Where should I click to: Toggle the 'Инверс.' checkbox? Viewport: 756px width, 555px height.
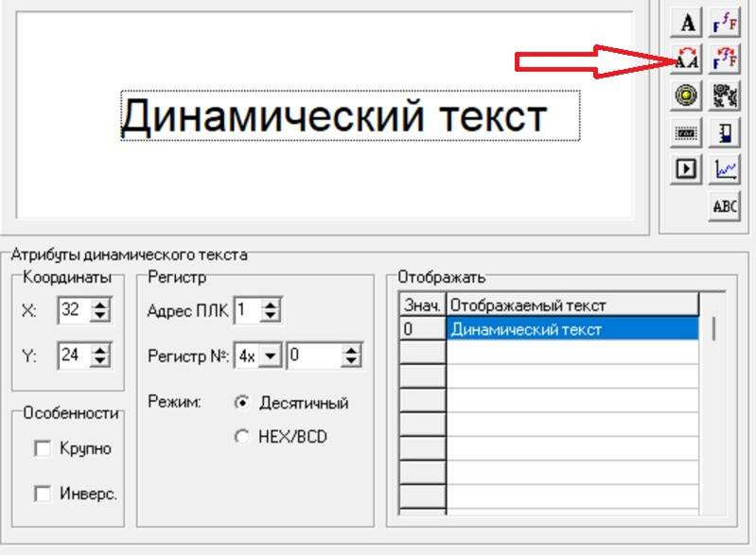click(43, 494)
